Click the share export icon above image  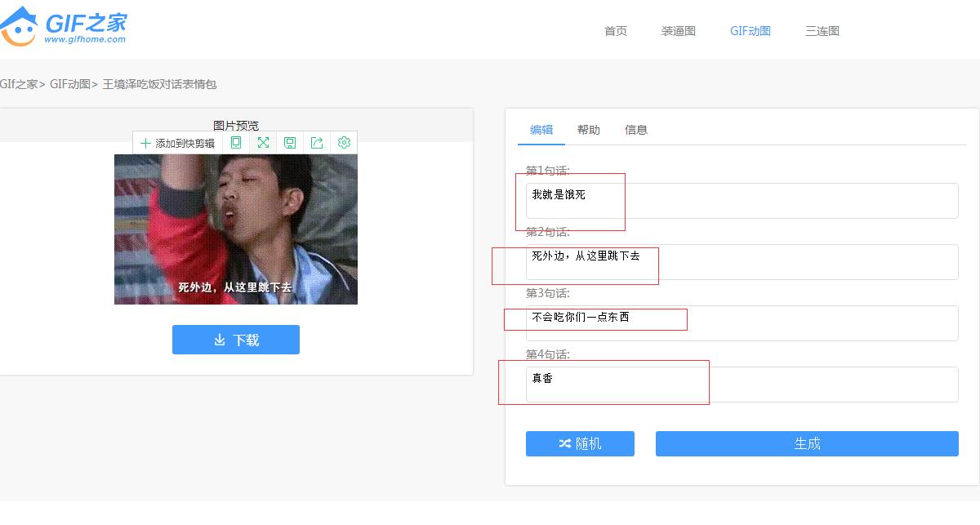(x=317, y=143)
